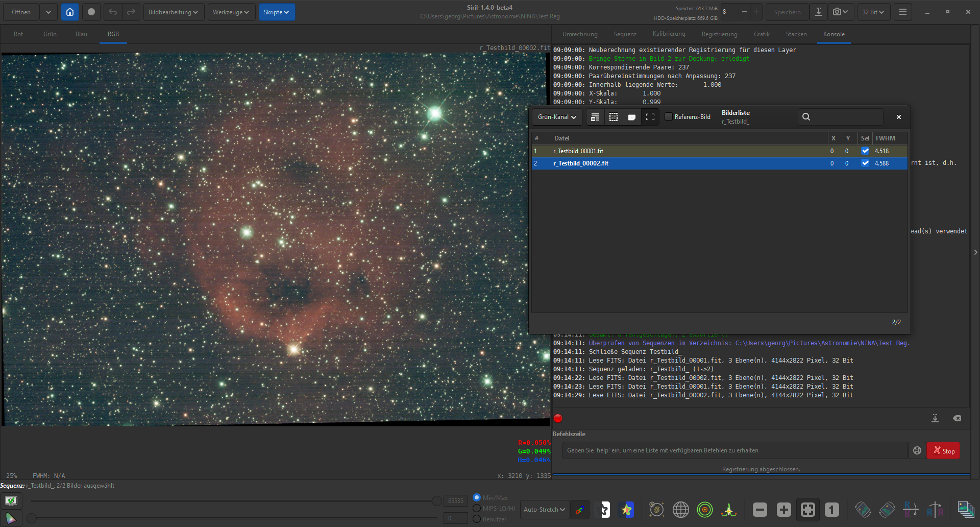The image size is (980, 527).
Task: Expand the Grün-Kanal channel dropdown
Action: [x=557, y=117]
